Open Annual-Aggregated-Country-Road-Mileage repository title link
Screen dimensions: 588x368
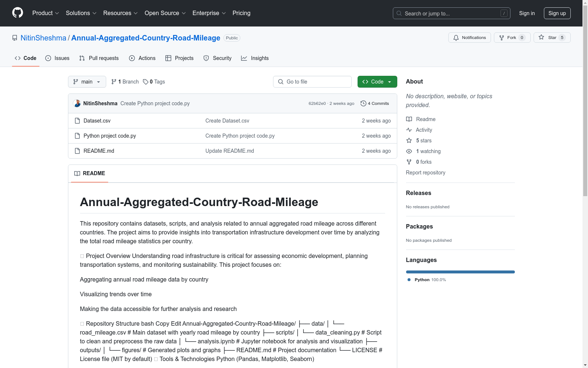click(146, 38)
